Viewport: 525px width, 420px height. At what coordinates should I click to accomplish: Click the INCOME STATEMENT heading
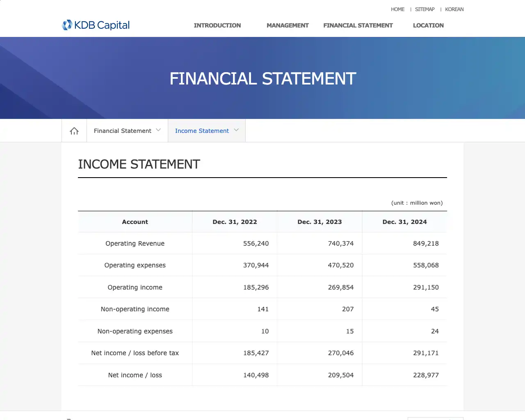click(x=139, y=164)
